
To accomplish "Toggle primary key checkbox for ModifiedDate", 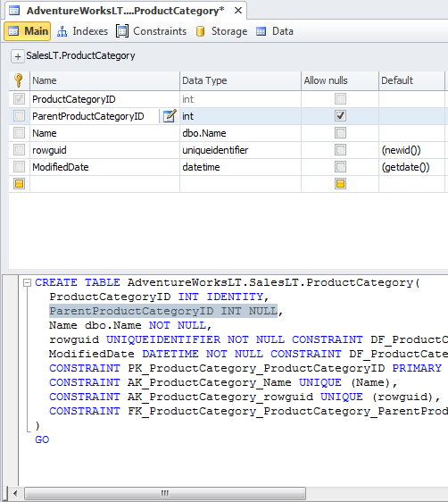I will click(19, 167).
